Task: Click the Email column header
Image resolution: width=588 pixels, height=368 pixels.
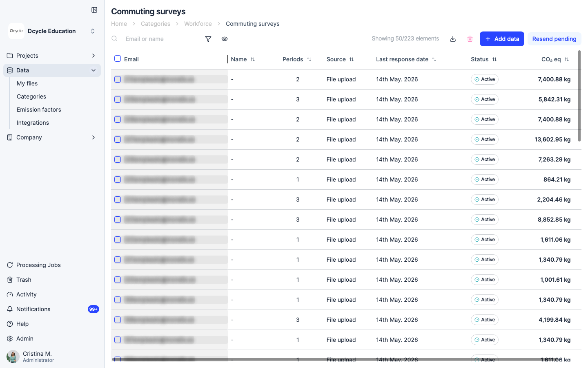Action: tap(131, 59)
